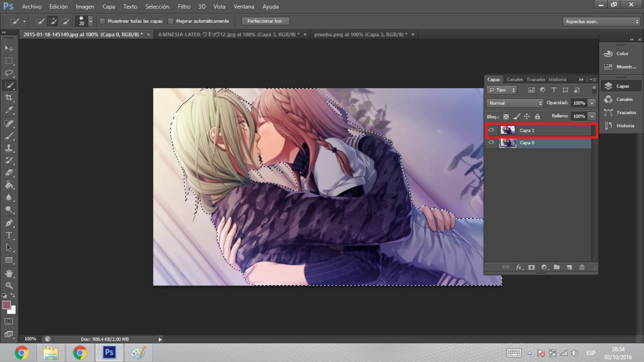Select the Path Selection tool

[9, 248]
